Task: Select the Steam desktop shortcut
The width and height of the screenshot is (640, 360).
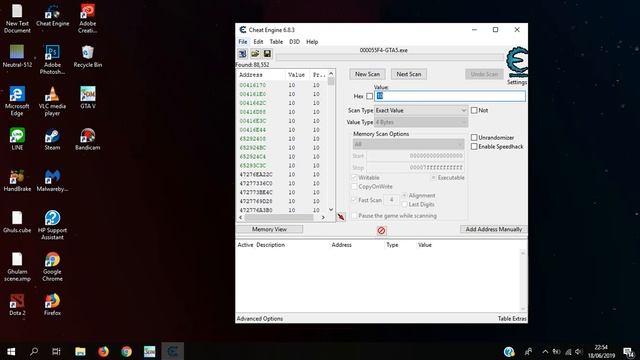Action: click(52, 139)
